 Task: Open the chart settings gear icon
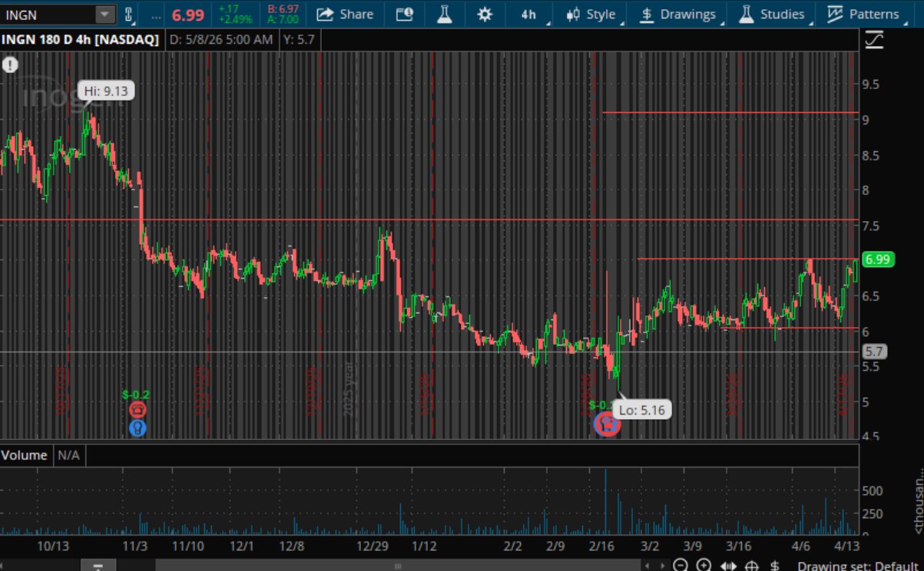pyautogui.click(x=486, y=13)
